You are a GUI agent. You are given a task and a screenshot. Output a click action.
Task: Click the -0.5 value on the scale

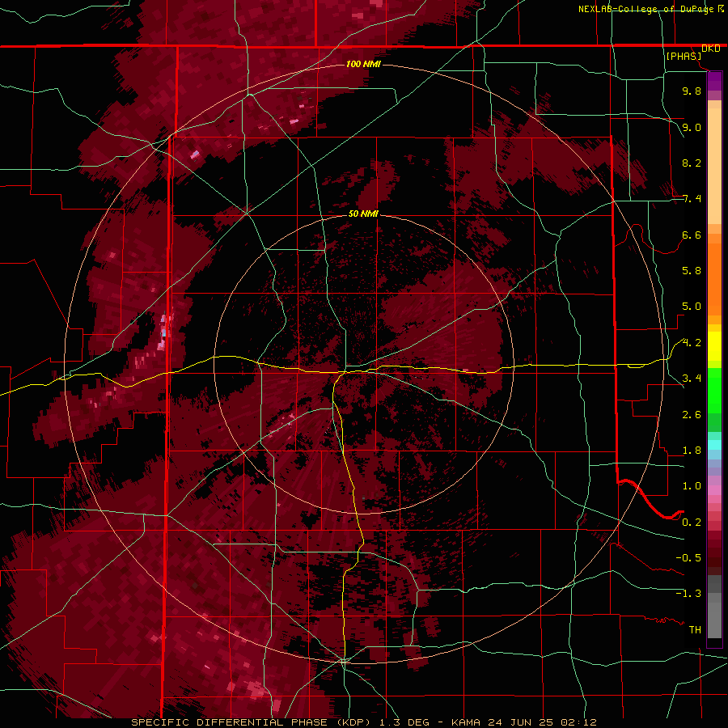(688, 558)
